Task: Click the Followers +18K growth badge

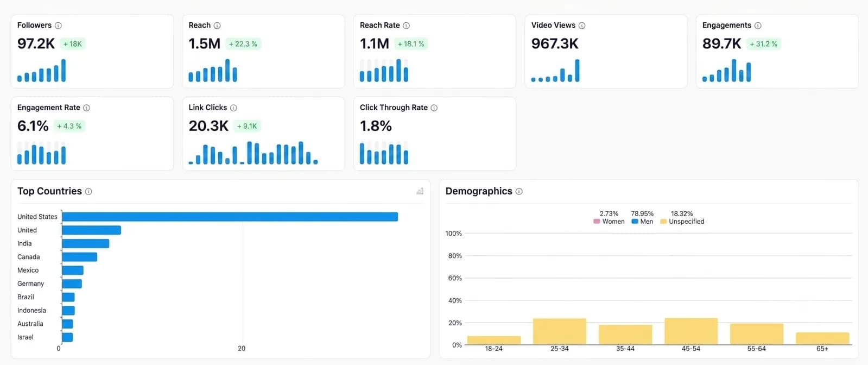Action: (73, 44)
